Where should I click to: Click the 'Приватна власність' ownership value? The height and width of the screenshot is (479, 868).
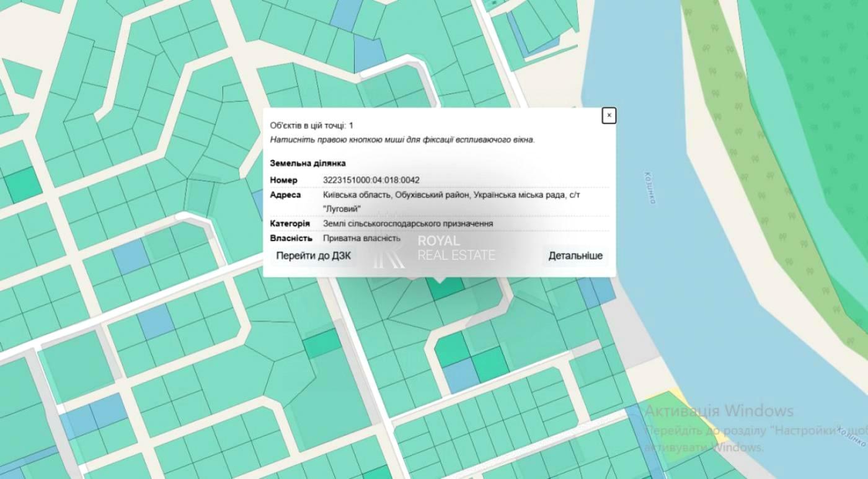(361, 238)
